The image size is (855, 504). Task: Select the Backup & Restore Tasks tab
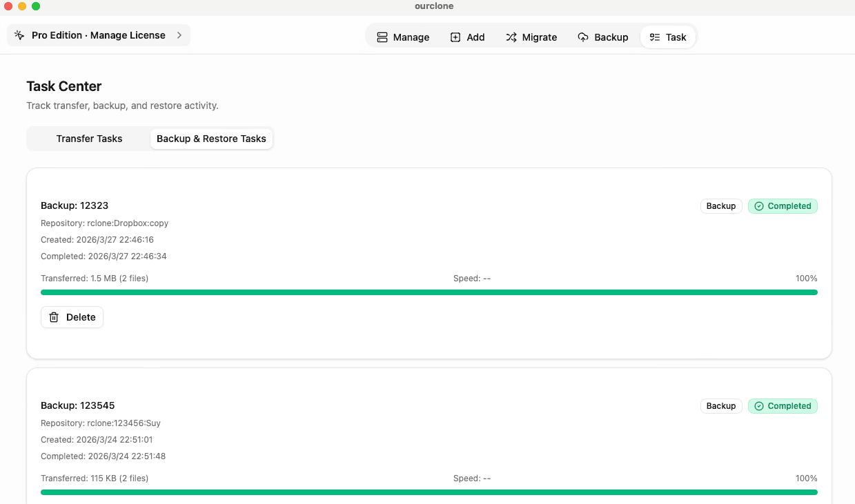pyautogui.click(x=211, y=139)
